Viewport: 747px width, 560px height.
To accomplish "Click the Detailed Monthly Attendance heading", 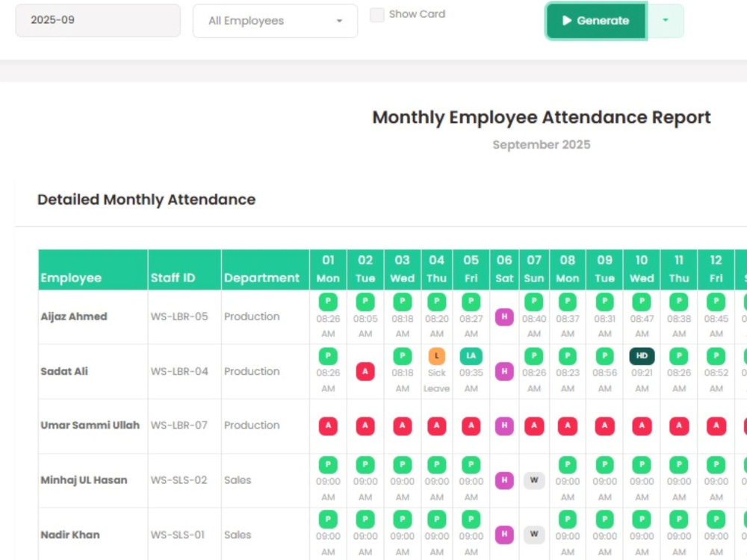I will pos(146,199).
